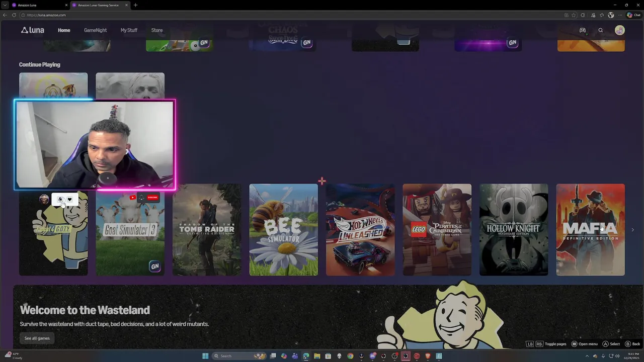This screenshot has height=362, width=644.
Task: Click the LB toggle pages hint
Action: 530,344
